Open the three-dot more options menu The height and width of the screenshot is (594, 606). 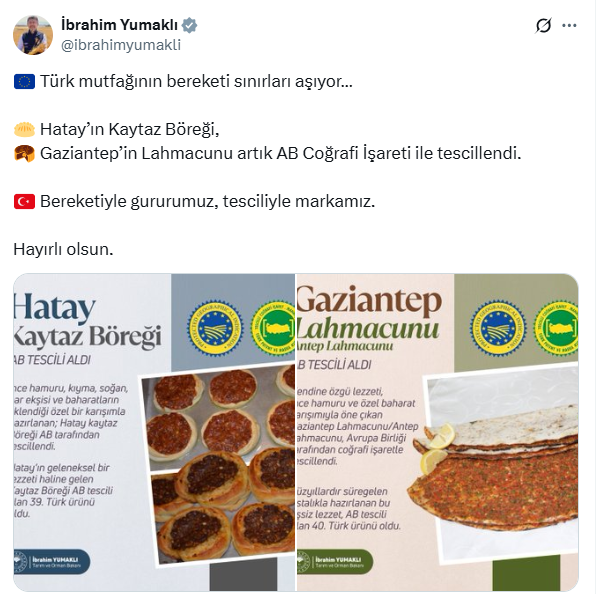(x=569, y=26)
